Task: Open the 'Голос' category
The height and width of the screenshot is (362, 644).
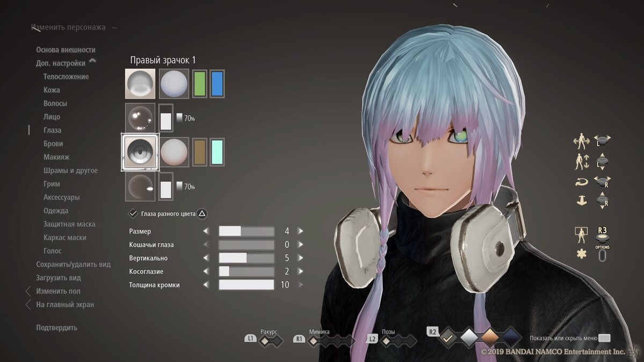Action: point(53,251)
